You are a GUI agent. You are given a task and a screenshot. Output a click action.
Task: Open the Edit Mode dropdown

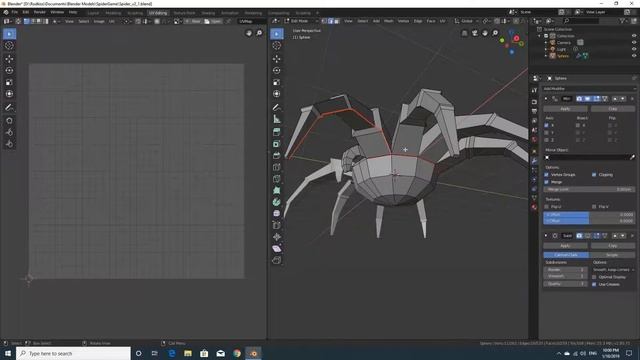(301, 21)
